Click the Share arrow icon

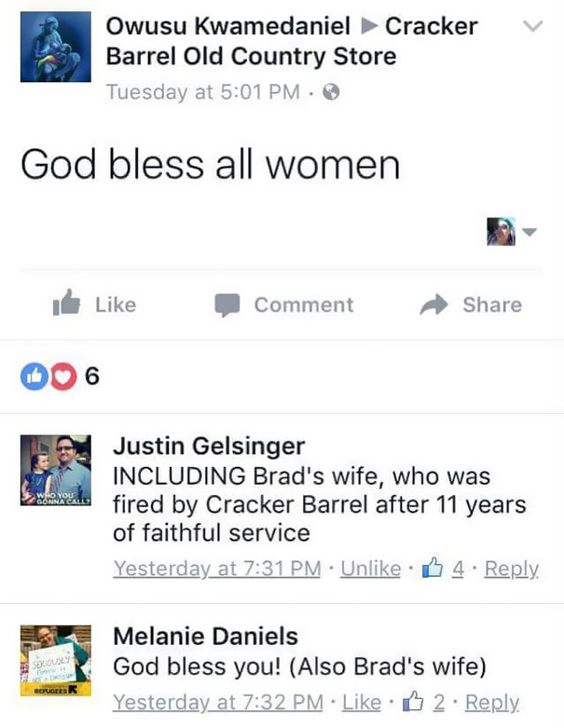[434, 304]
